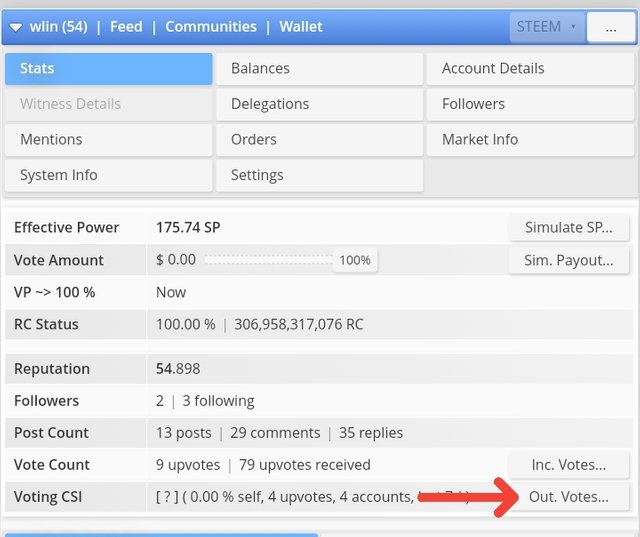
Task: Click the [ ? ] Voting CSI help
Action: (167, 497)
